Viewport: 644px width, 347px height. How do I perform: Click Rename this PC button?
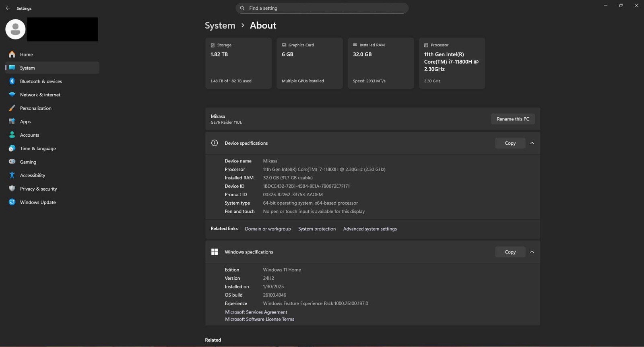[x=513, y=119]
